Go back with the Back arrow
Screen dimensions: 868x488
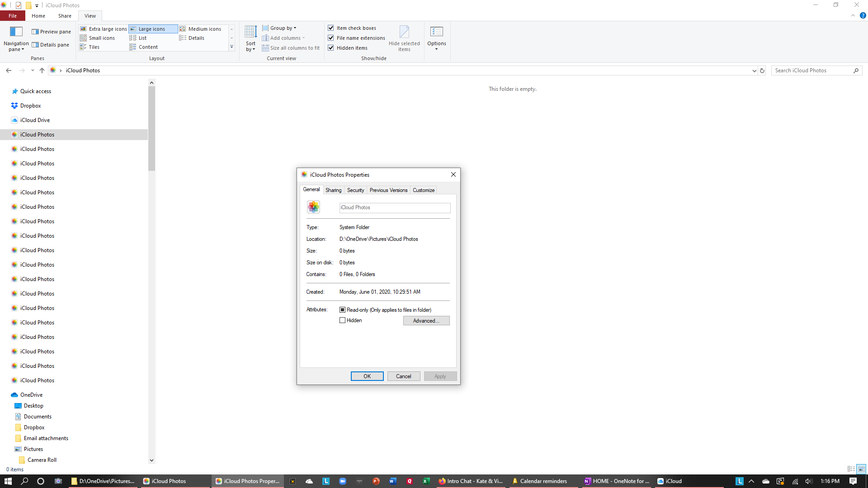9,70
